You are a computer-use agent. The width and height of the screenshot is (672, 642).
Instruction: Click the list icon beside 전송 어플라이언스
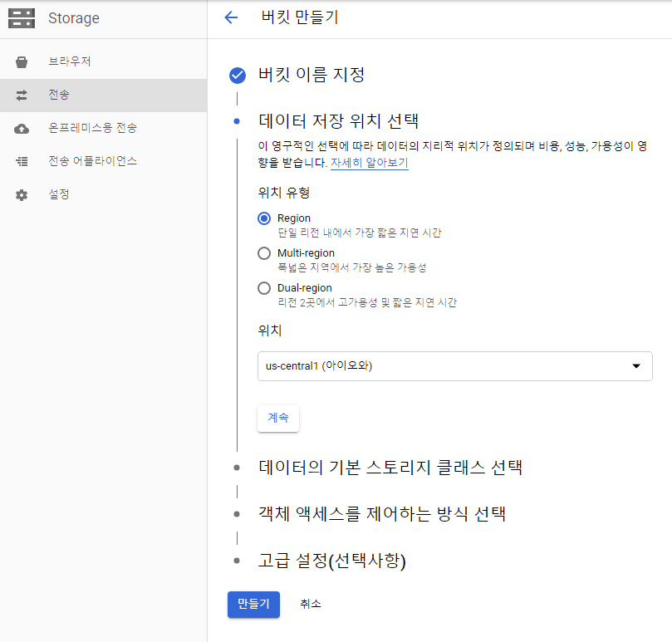click(x=22, y=162)
